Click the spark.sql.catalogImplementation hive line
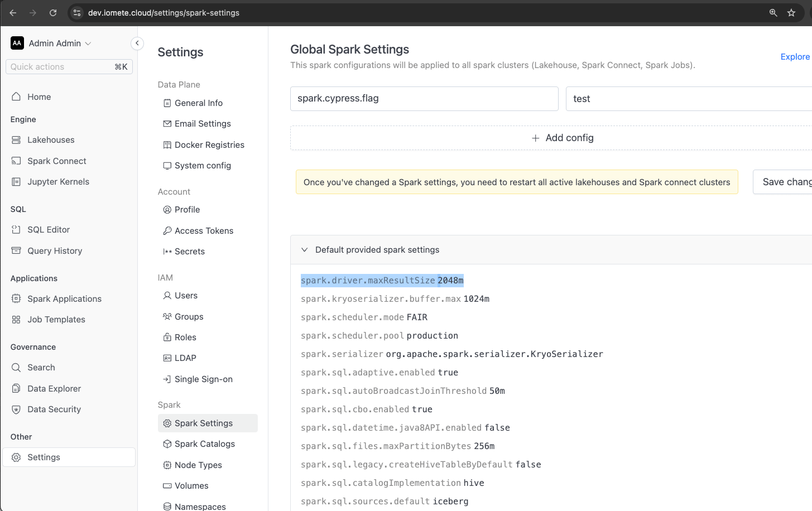 tap(392, 483)
